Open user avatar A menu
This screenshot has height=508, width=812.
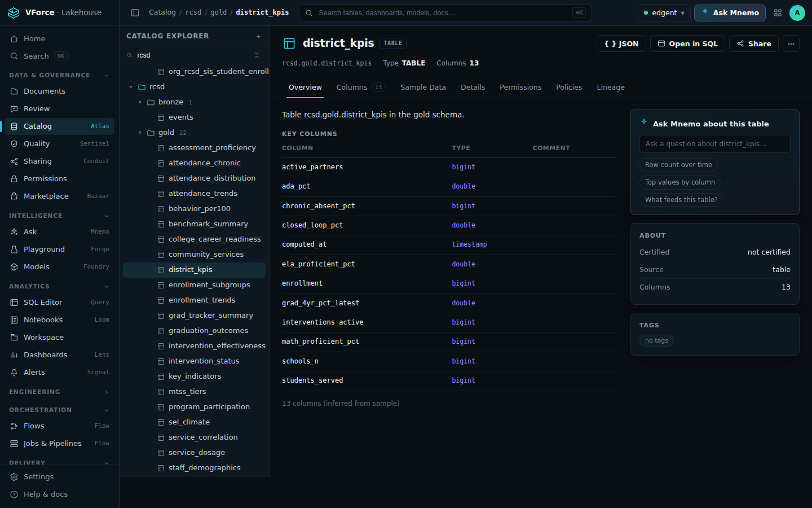pos(797,12)
